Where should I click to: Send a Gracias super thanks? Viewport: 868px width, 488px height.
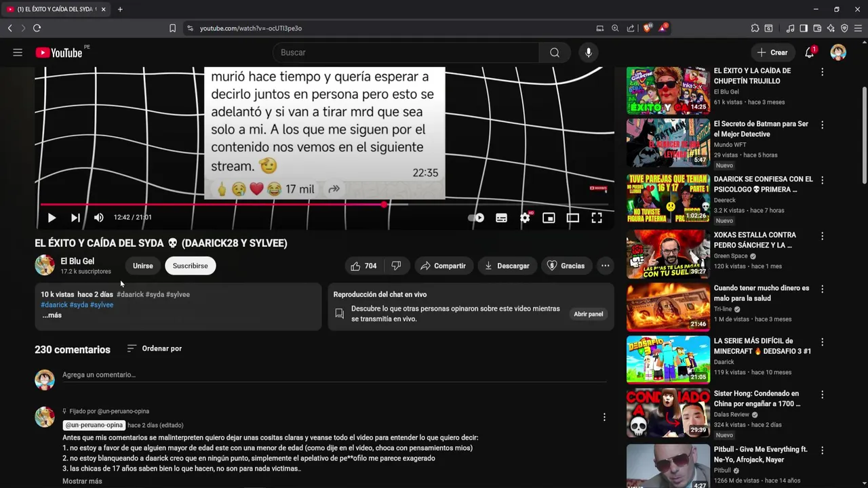[566, 266]
